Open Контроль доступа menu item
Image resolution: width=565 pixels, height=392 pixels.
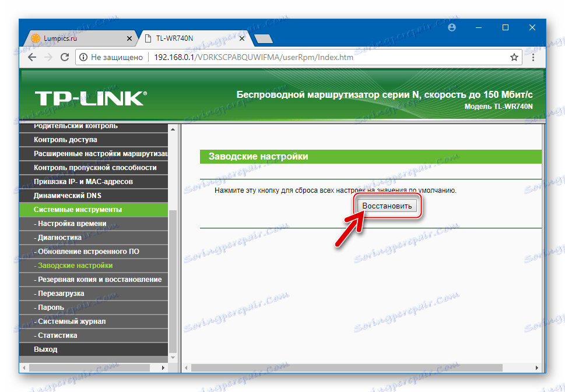click(x=94, y=140)
